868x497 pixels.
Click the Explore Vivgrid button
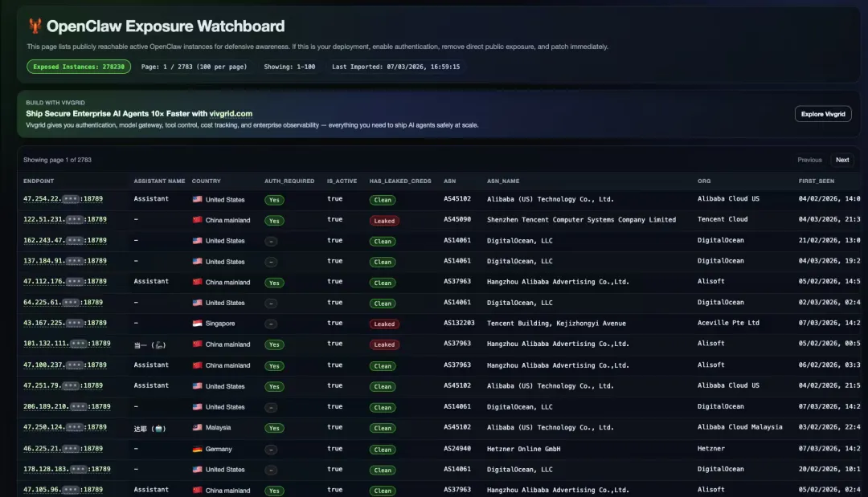coord(823,114)
